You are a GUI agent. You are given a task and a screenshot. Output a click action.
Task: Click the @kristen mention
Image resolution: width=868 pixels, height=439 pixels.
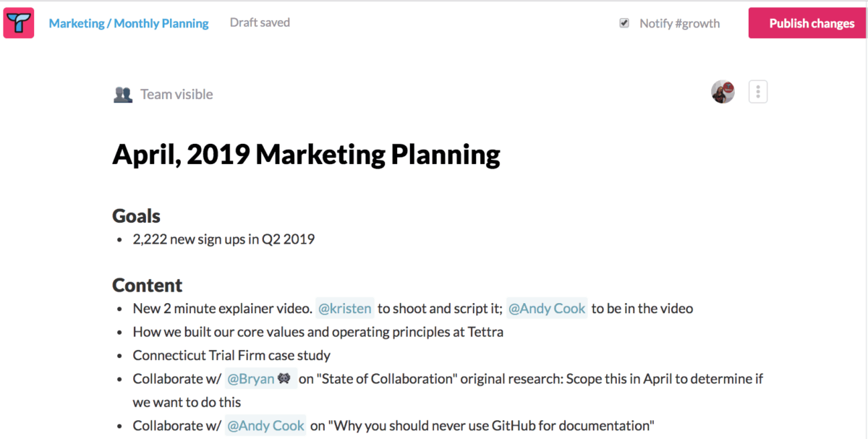pos(345,309)
